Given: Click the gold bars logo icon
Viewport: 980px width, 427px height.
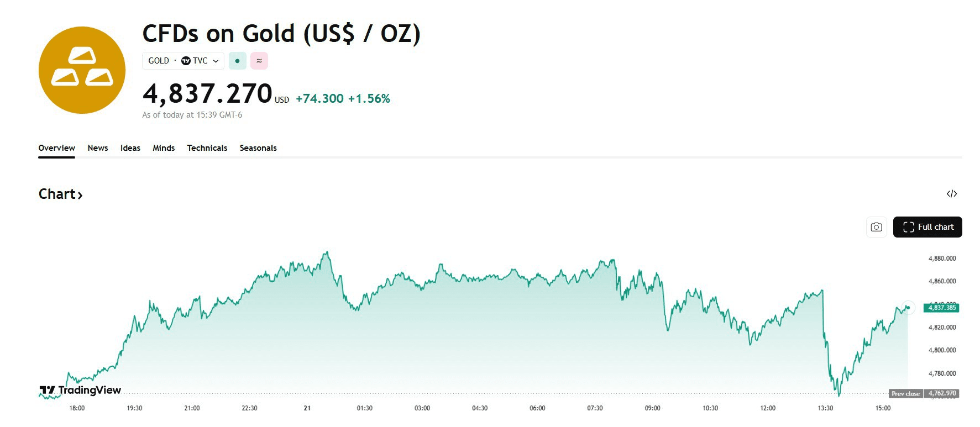Looking at the screenshot, I should 82,70.
